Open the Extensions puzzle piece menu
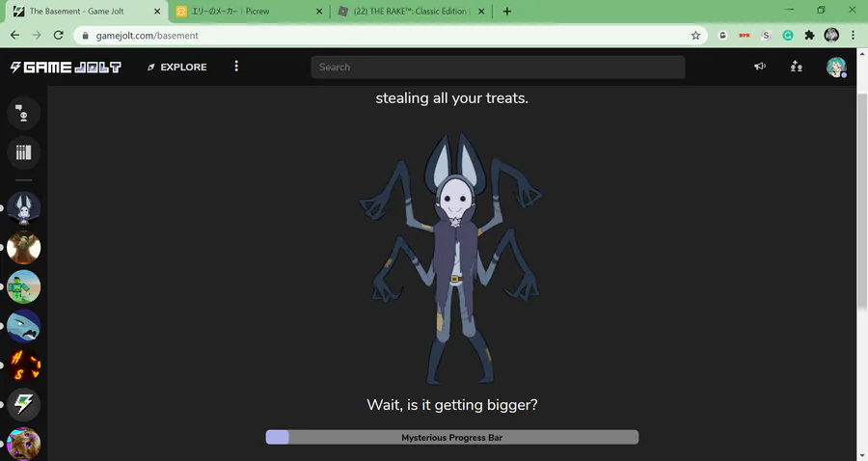Viewport: 868px width, 461px height. tap(809, 36)
